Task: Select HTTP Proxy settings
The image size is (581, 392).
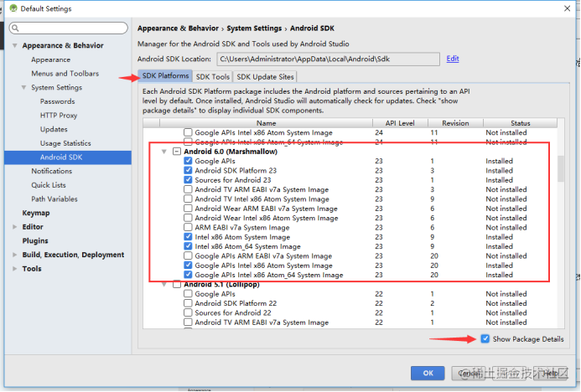Action: (59, 115)
